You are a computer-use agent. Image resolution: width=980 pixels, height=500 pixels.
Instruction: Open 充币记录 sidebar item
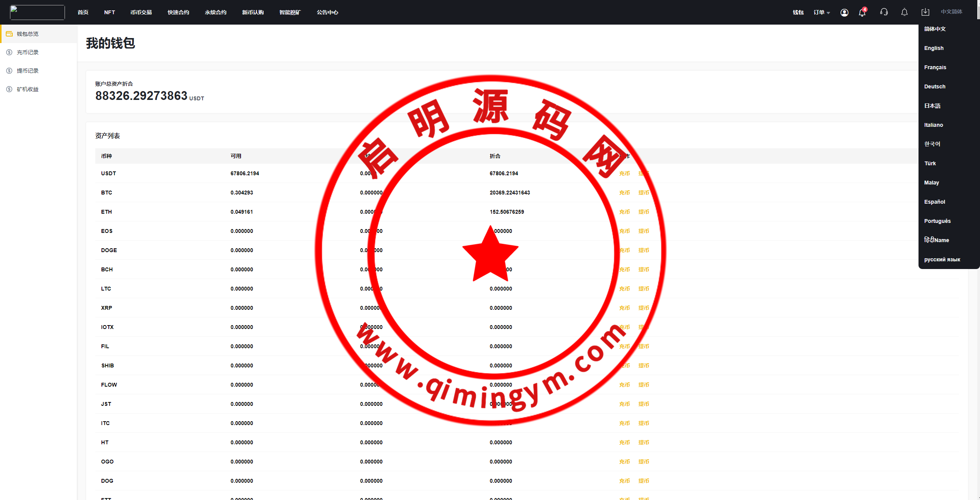tap(28, 52)
